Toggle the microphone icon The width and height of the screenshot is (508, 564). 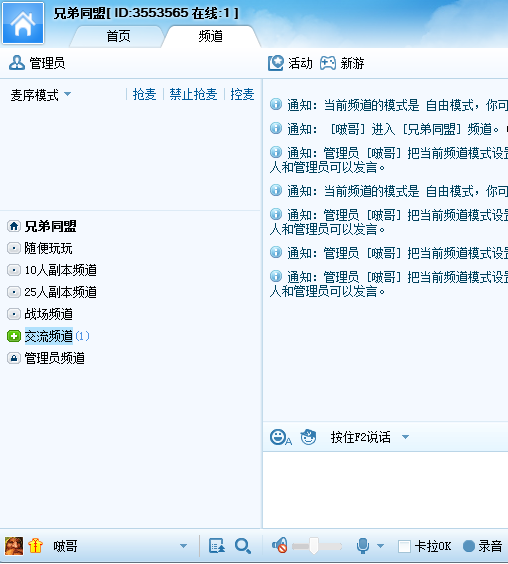363,546
